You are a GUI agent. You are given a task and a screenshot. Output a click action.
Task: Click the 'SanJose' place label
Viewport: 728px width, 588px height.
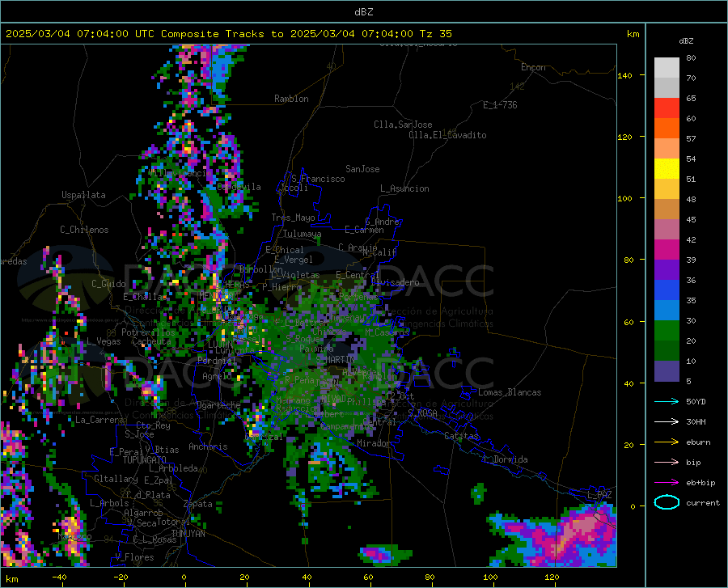point(362,169)
